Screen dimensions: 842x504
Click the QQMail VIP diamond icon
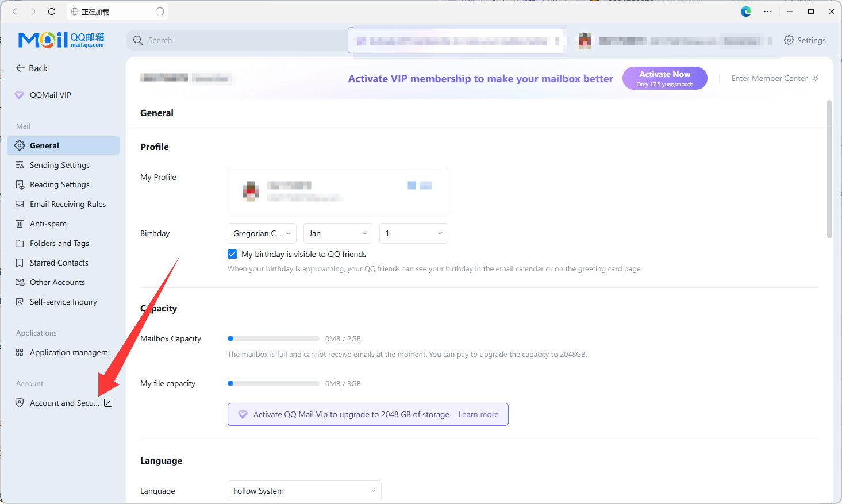[20, 95]
